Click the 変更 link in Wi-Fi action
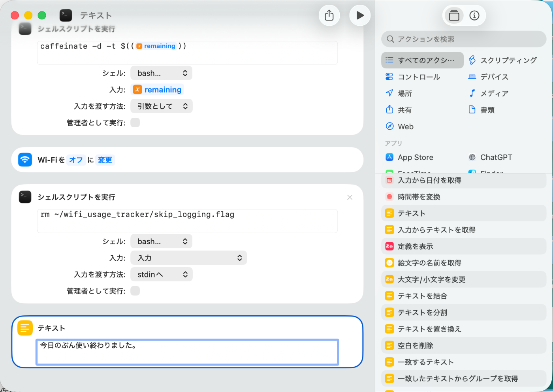 point(105,160)
